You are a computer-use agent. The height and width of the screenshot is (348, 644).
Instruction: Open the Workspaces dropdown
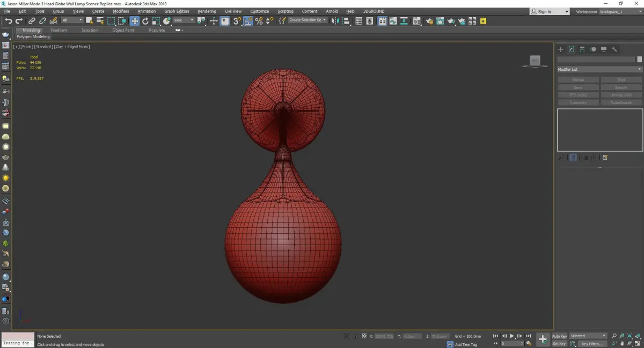620,11
